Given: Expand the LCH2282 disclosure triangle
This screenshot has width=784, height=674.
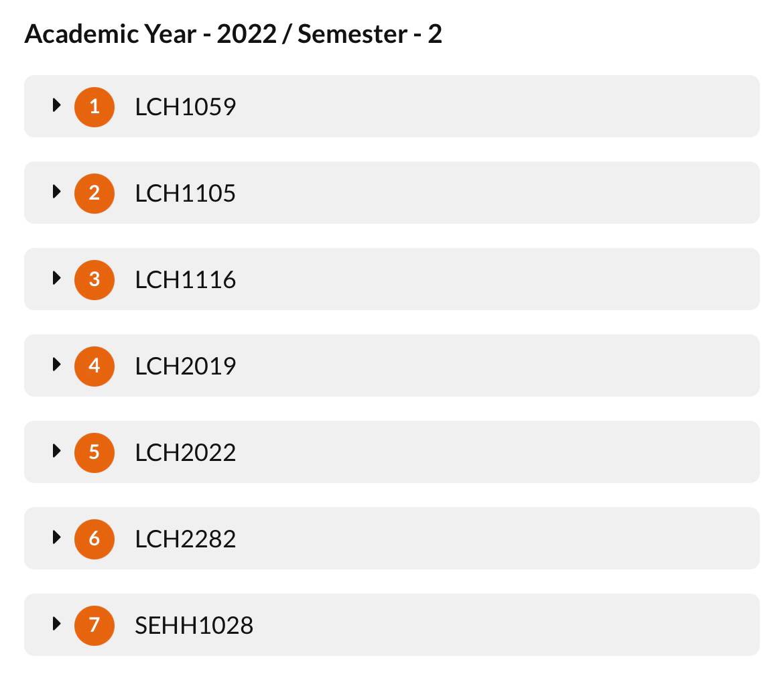Looking at the screenshot, I should [56, 537].
